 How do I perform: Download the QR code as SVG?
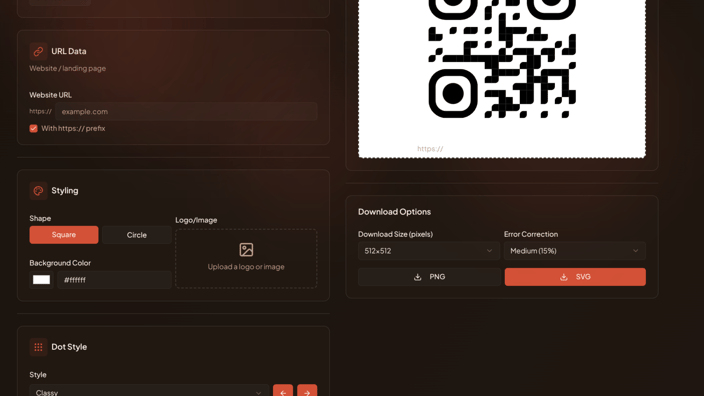(x=575, y=277)
